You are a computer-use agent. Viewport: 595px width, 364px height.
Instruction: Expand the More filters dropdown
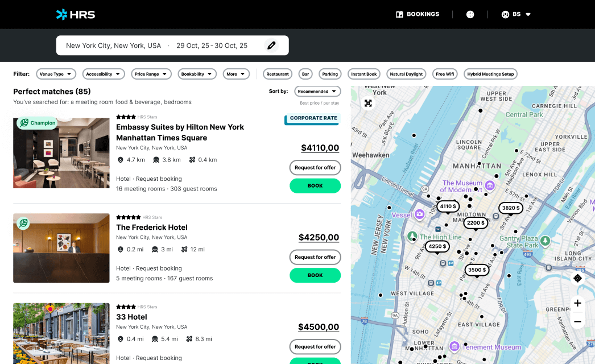click(236, 74)
